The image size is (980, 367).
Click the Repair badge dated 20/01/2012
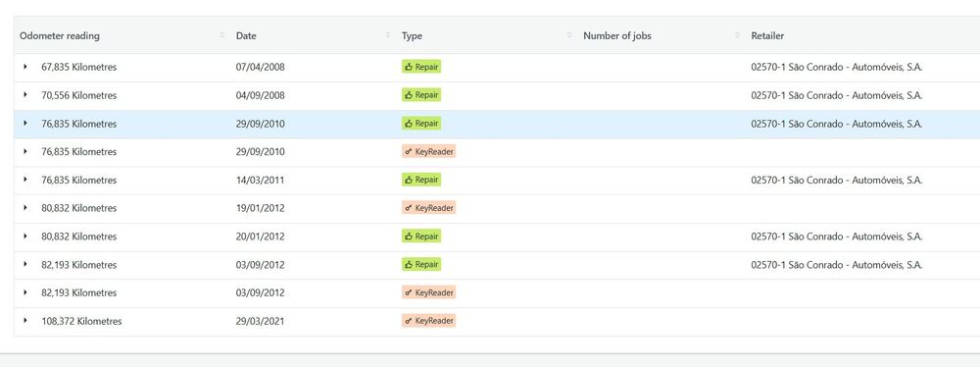(x=421, y=236)
